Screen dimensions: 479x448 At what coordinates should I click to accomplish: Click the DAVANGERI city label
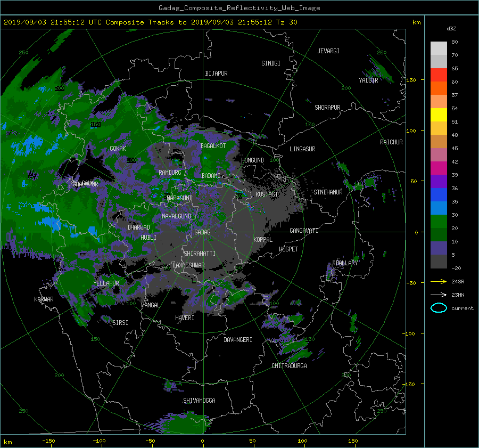point(238,340)
